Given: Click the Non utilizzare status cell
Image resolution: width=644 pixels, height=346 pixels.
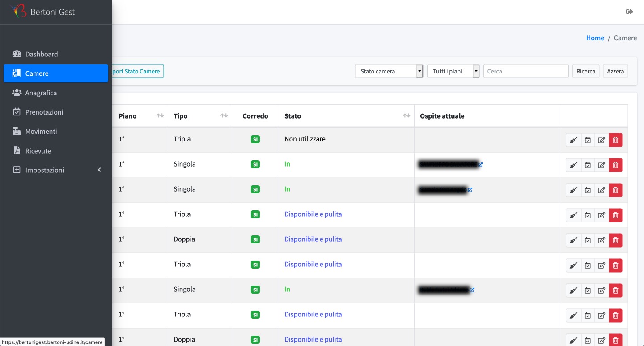Looking at the screenshot, I should tap(347, 139).
